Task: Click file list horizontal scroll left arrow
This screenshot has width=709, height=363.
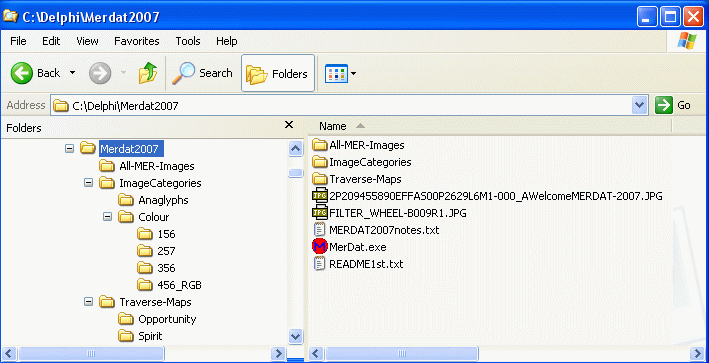Action: (x=317, y=353)
